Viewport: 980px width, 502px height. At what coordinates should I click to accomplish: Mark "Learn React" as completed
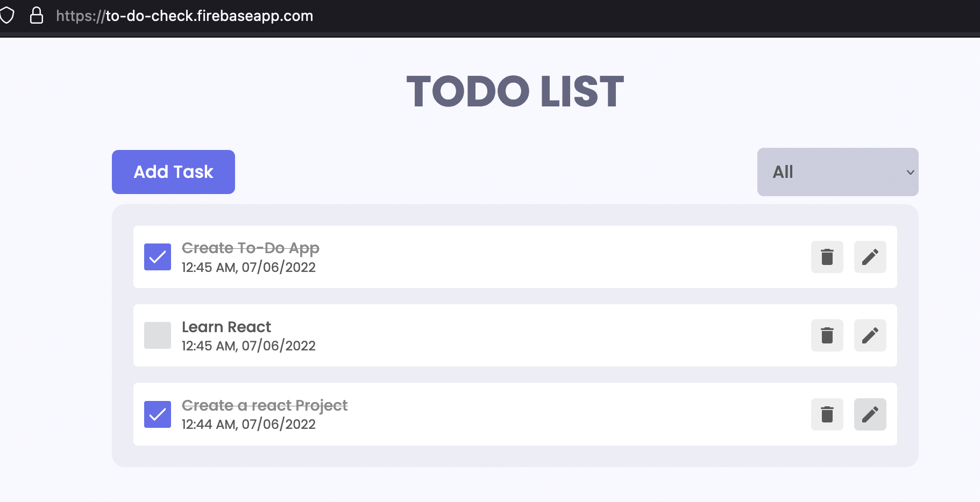(157, 335)
